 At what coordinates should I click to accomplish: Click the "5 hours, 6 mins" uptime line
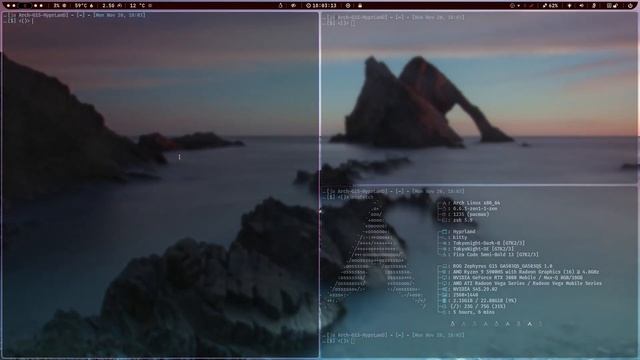pos(473,312)
